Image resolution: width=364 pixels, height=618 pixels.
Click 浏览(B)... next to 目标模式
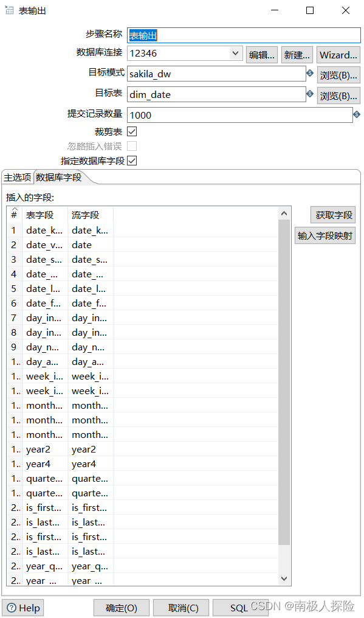click(338, 75)
